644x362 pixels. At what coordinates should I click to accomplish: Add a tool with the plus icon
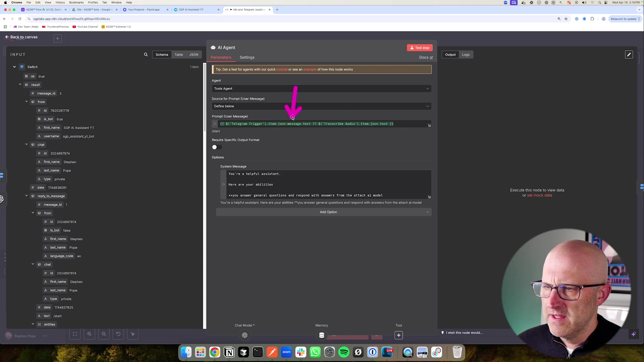pyautogui.click(x=398, y=335)
